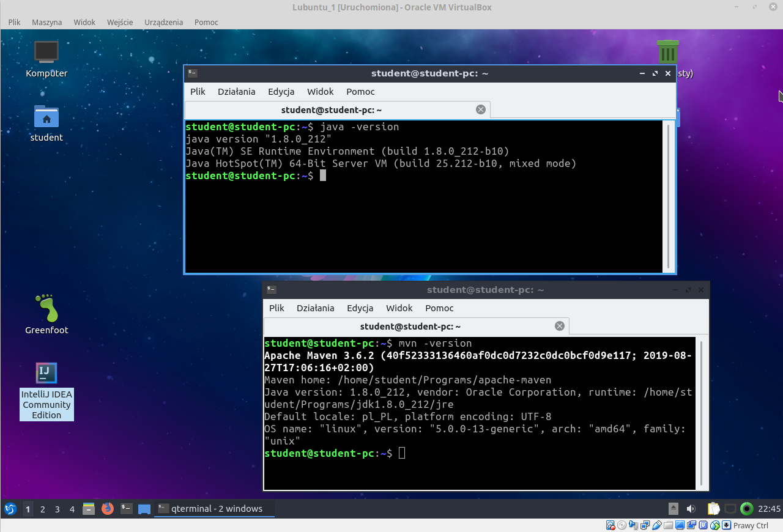This screenshot has height=532, width=783.
Task: Switch to virtual desktop 2
Action: 43,509
